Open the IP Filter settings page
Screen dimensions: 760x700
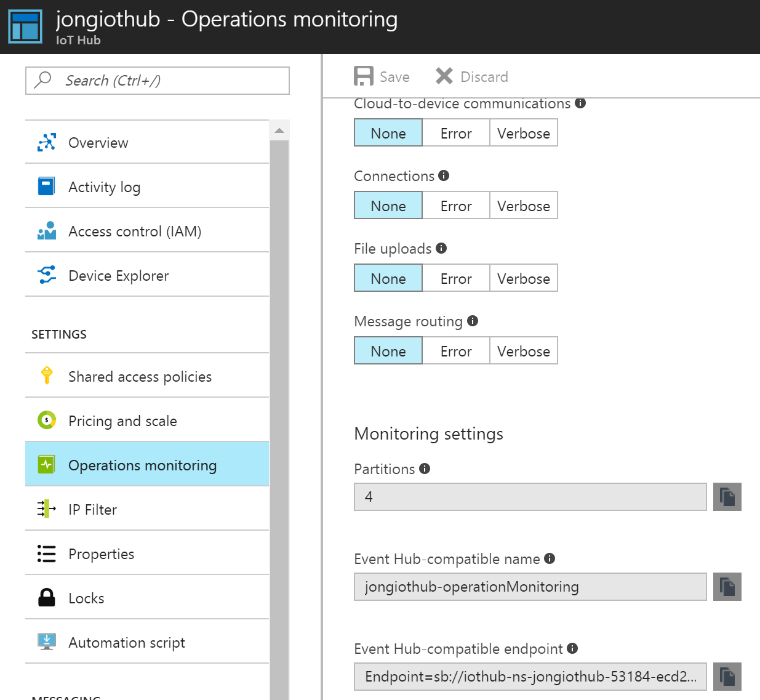coord(92,510)
